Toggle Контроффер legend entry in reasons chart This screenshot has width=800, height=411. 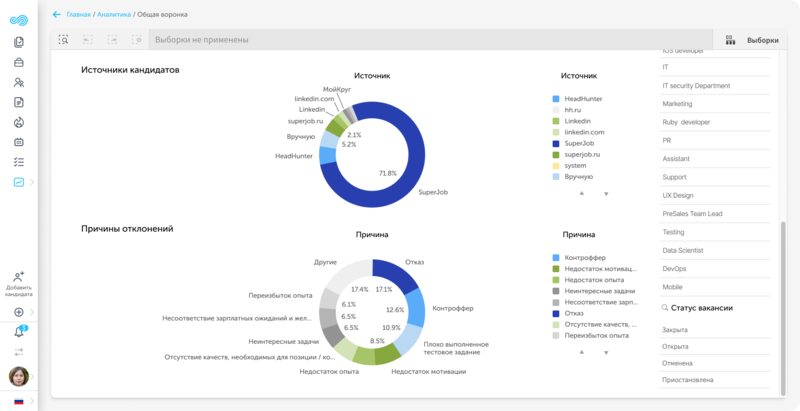(586, 257)
